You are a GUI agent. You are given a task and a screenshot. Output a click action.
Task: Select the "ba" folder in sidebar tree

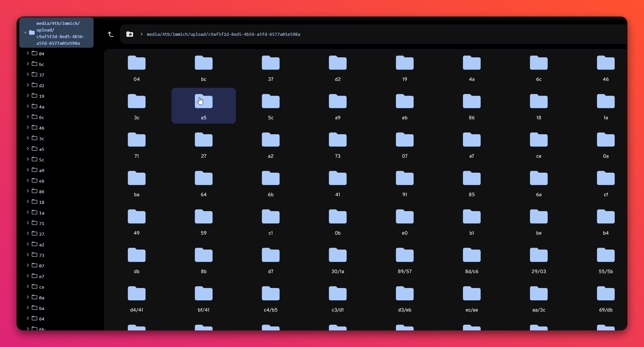coord(41,308)
